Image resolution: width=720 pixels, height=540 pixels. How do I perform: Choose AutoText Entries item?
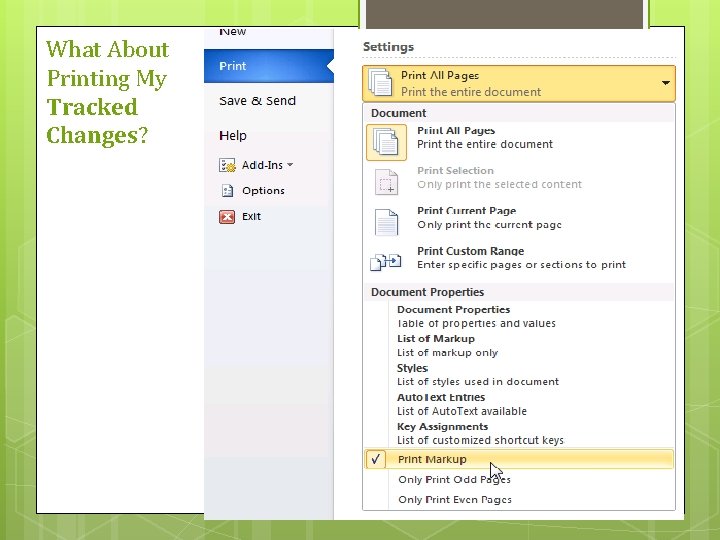tap(461, 404)
